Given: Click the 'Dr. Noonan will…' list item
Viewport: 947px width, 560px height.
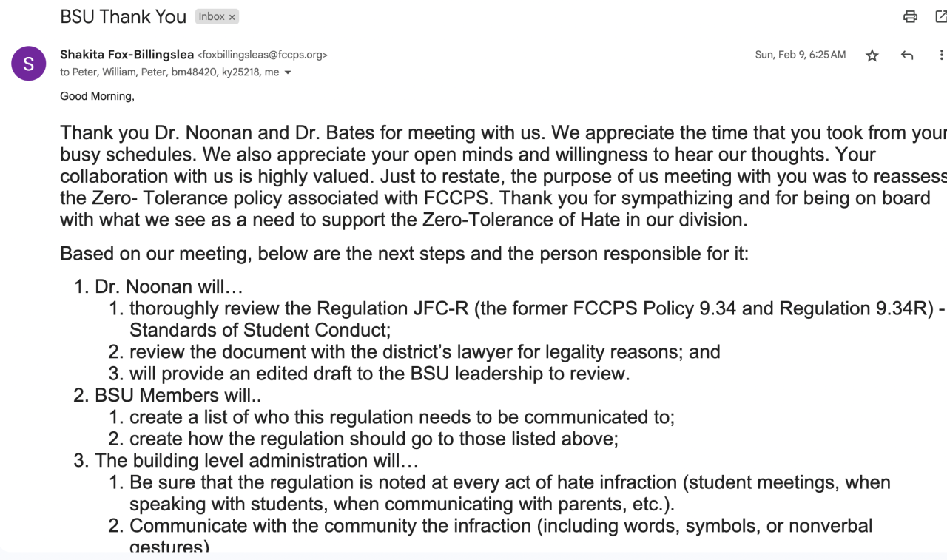Looking at the screenshot, I should click(x=169, y=286).
